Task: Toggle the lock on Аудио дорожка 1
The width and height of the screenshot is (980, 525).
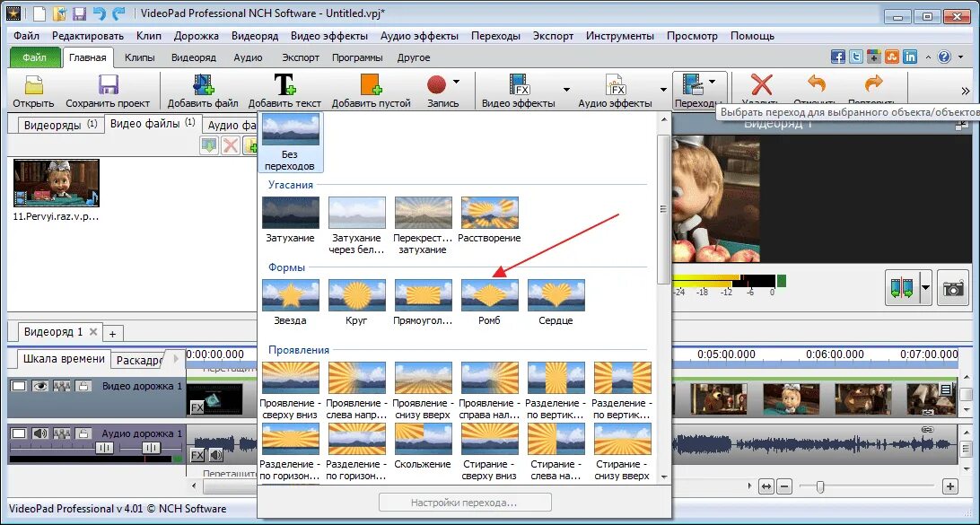Action: (x=83, y=433)
